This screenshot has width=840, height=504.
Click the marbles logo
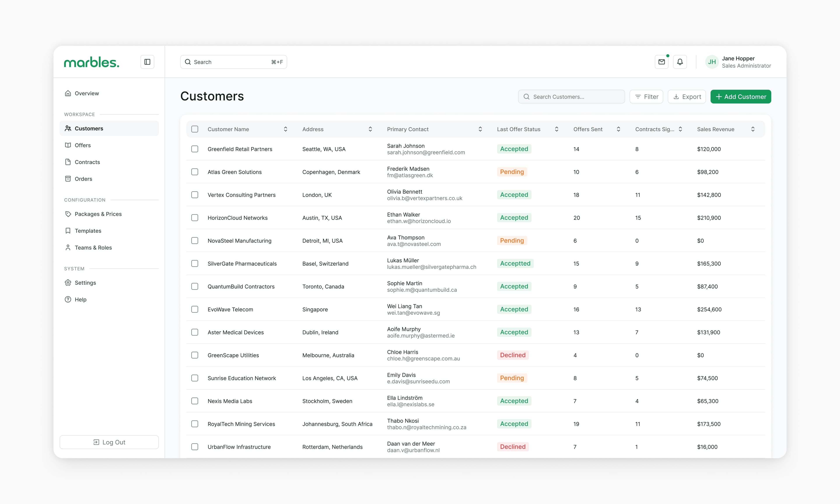92,62
